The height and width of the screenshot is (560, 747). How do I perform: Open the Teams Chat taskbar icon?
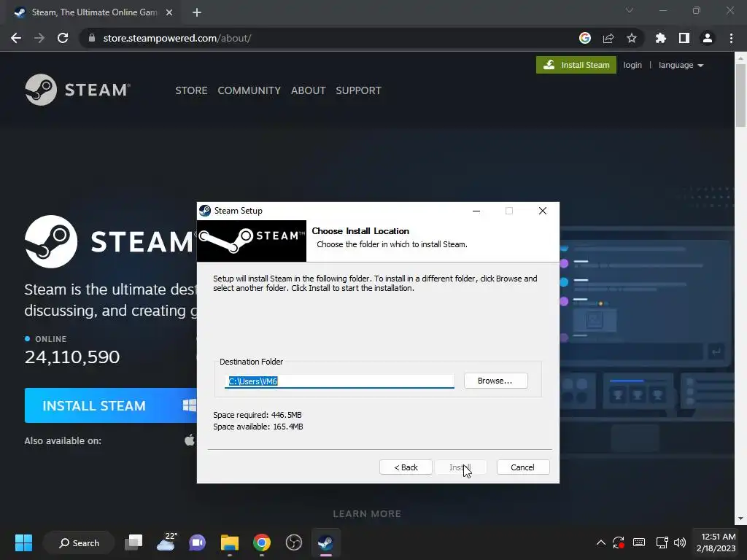[197, 542]
